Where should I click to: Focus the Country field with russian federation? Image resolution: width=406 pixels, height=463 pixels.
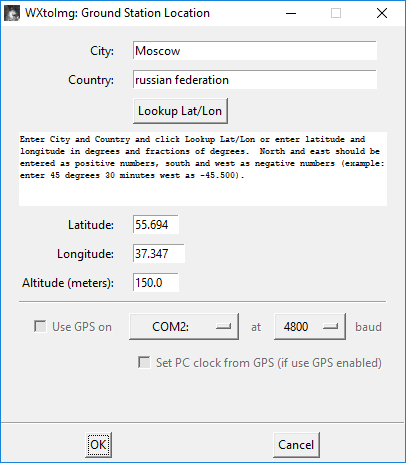pos(255,80)
